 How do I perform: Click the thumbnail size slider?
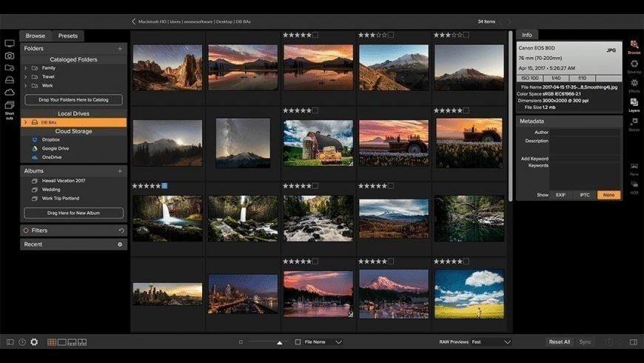tap(279, 342)
